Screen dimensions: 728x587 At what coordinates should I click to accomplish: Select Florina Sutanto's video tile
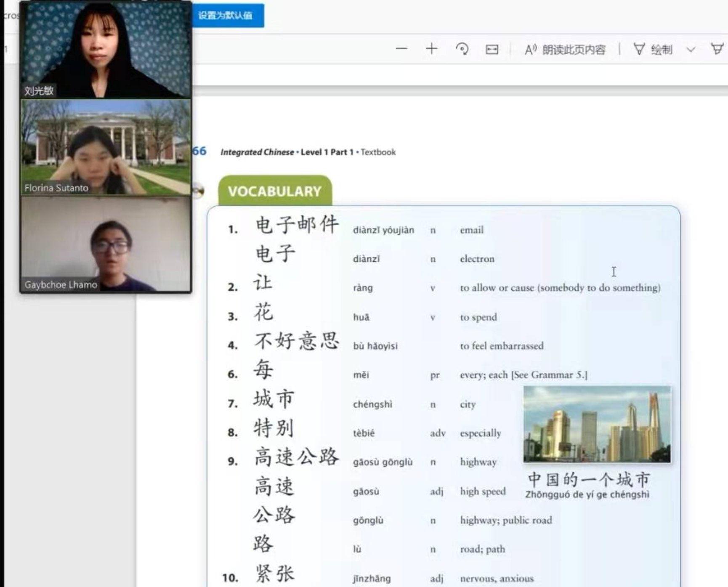tap(106, 147)
